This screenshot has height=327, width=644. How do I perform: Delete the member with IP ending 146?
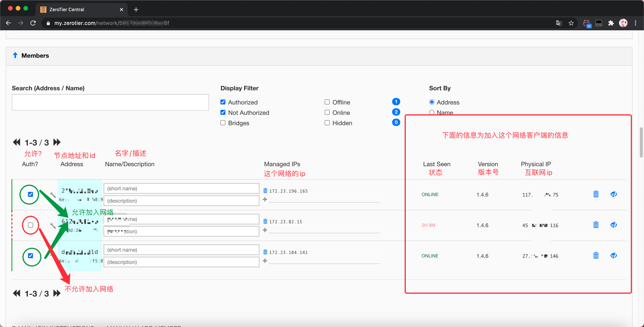click(x=596, y=256)
